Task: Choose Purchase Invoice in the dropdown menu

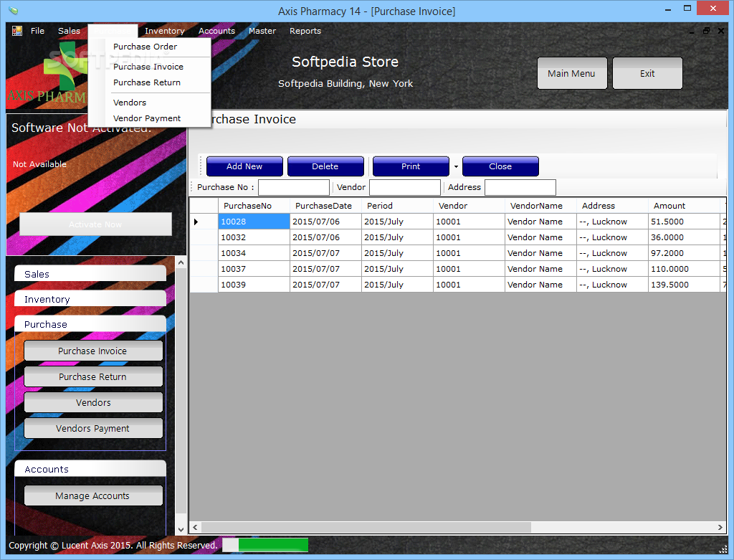Action: 150,67
